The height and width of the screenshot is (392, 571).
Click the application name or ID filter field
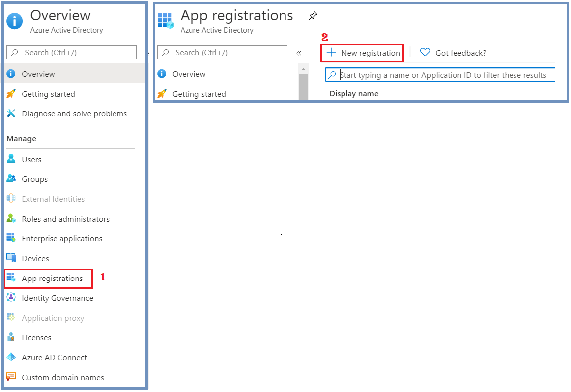(440, 75)
